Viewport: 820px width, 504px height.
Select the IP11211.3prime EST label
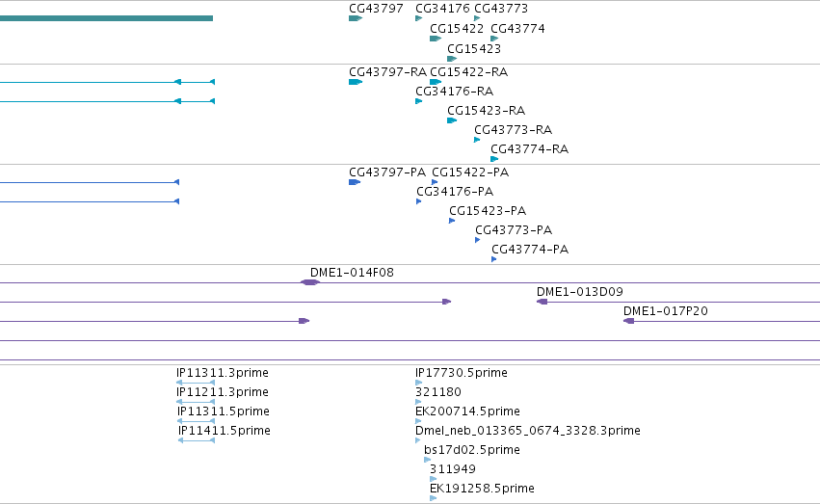click(223, 392)
